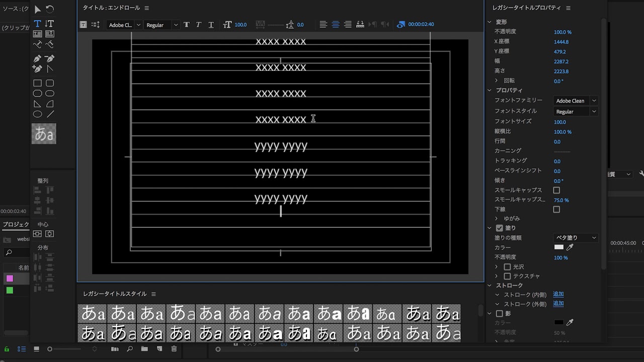Screen dimensions: 644x362
Task: Select the Path Type tool
Action: point(37,45)
